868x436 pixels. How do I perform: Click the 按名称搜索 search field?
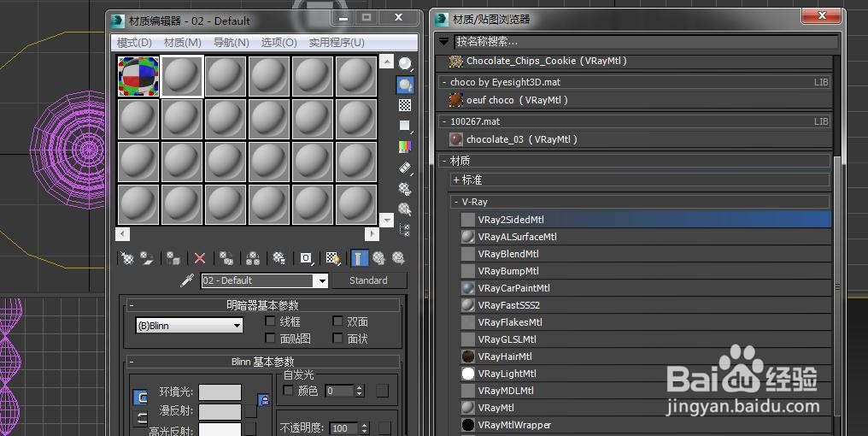[x=646, y=42]
